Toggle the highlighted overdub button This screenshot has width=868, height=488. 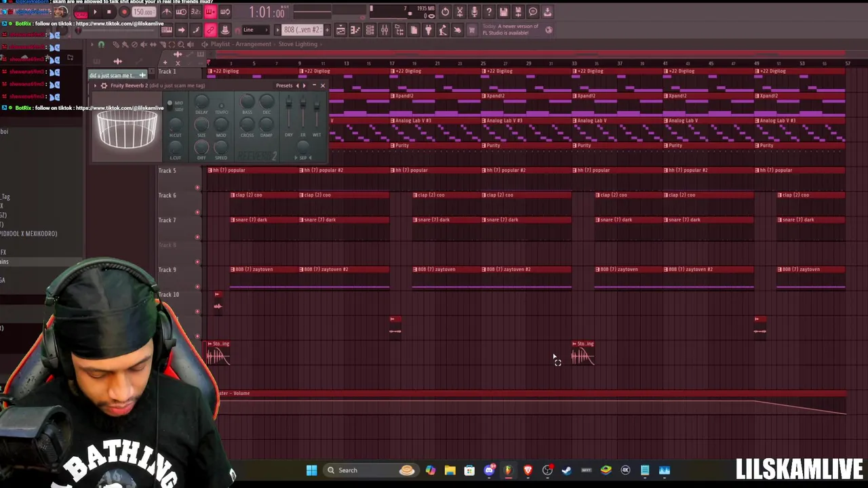pyautogui.click(x=210, y=12)
